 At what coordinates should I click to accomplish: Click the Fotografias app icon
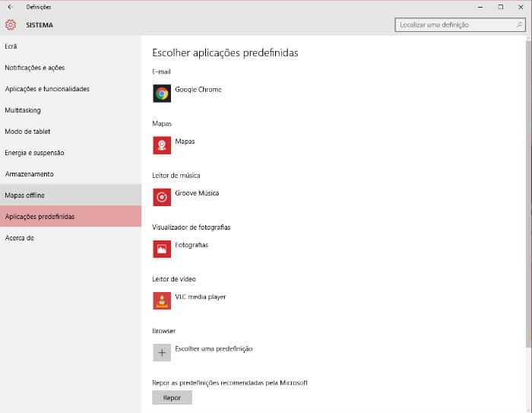[162, 249]
